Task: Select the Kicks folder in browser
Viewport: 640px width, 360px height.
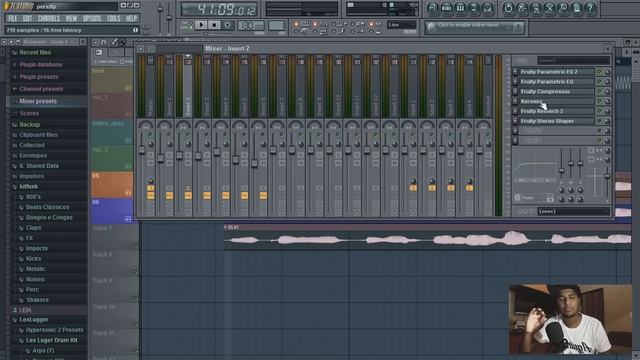Action: coord(33,259)
